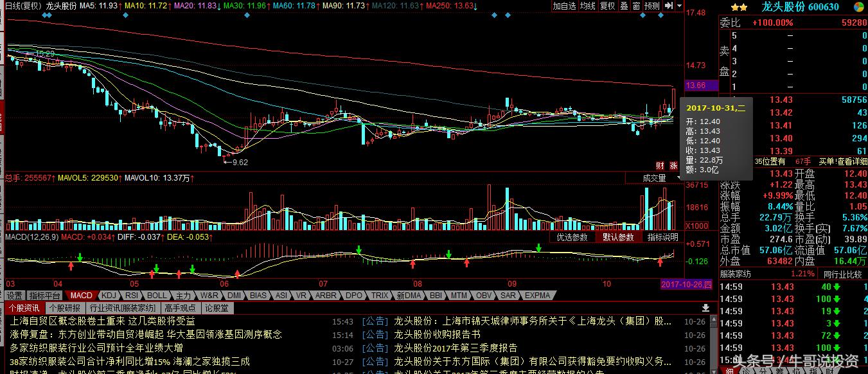Click the 叠 overlay comparison icon

623,6
